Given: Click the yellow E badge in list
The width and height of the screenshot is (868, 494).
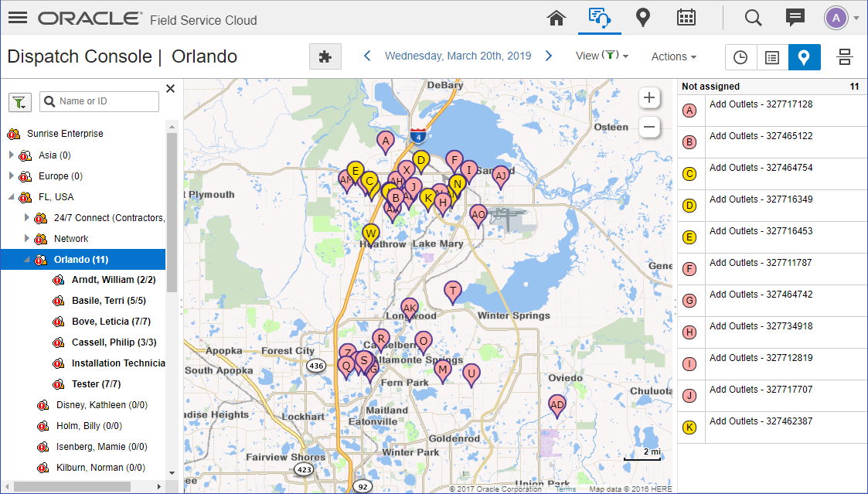Looking at the screenshot, I should (689, 237).
